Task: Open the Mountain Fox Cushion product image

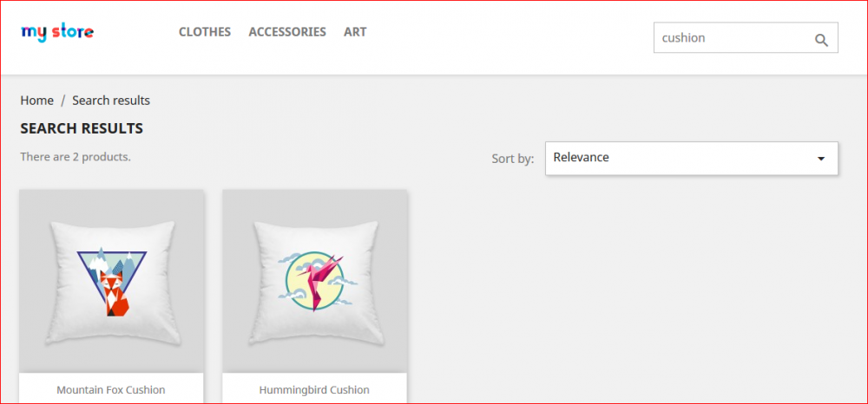Action: coord(112,281)
